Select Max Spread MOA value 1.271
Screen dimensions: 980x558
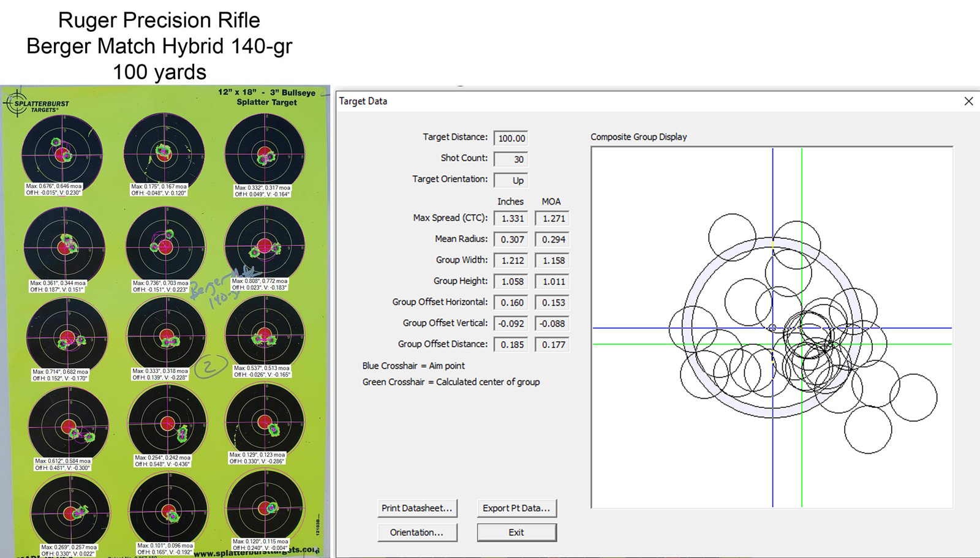pos(552,219)
